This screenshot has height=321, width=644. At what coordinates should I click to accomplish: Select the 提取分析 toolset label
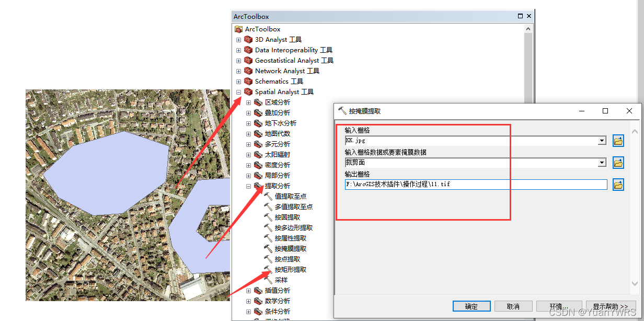[278, 186]
